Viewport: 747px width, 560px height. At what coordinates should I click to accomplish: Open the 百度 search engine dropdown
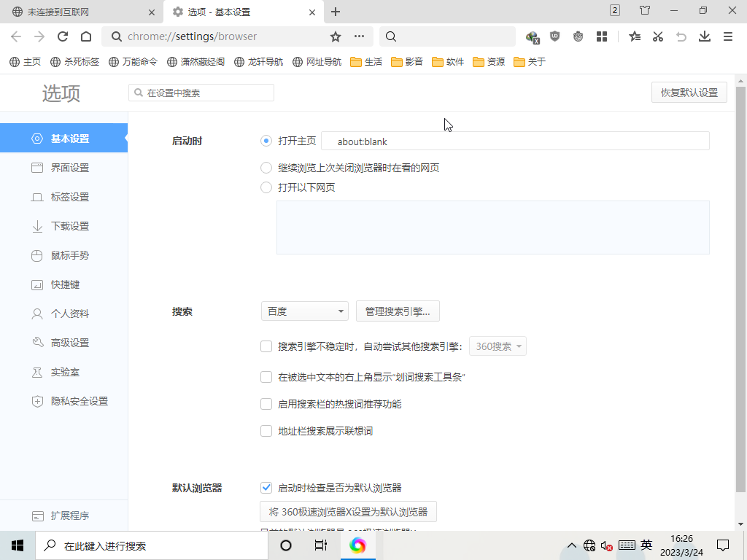coord(304,311)
